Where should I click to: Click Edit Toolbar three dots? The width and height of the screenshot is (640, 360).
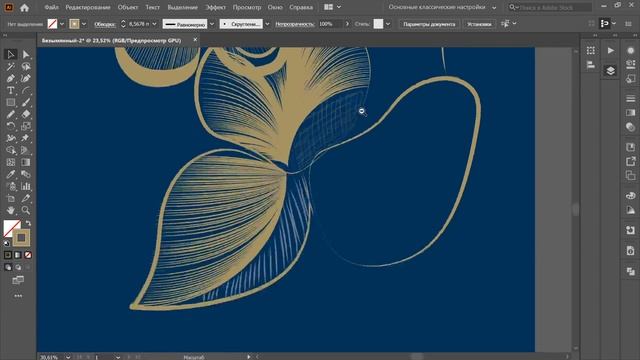tap(18, 296)
